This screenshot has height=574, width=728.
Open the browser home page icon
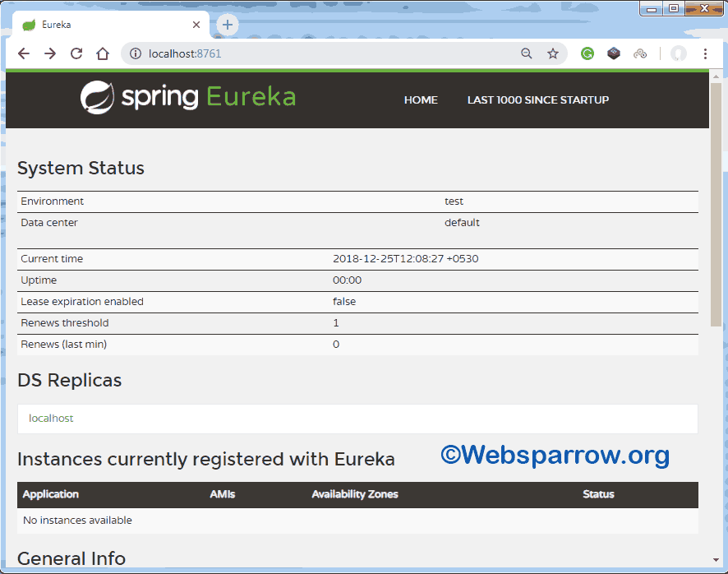click(103, 54)
